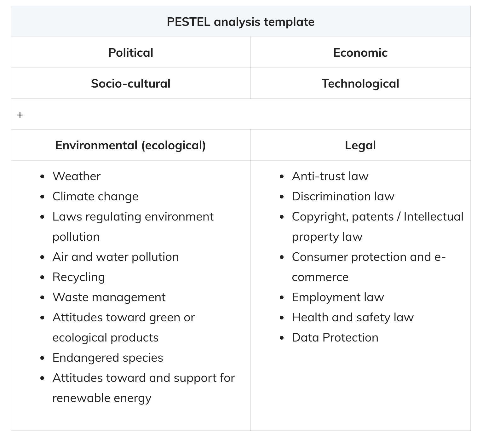
Task: Select the PESTEL analysis template title
Action: tap(240, 22)
